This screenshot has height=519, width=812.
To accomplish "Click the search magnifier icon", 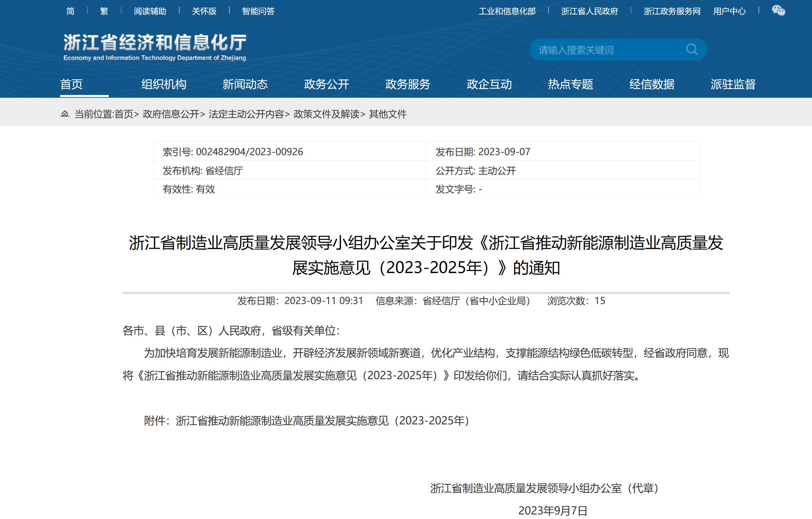I will (692, 49).
